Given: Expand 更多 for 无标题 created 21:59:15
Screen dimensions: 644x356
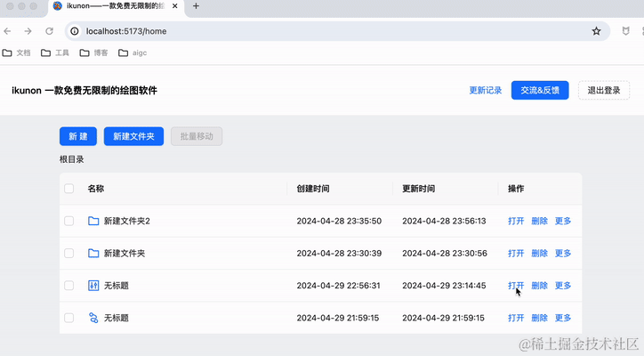Looking at the screenshot, I should pos(563,318).
